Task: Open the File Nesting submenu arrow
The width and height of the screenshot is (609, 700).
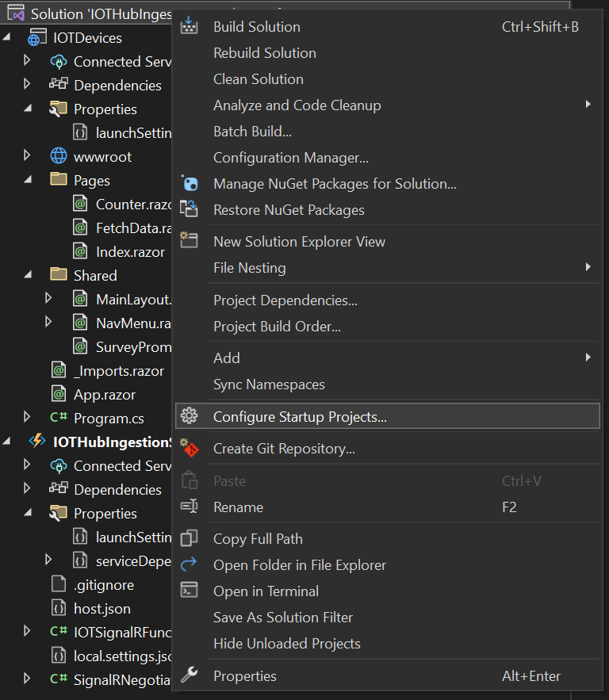Action: pyautogui.click(x=588, y=267)
